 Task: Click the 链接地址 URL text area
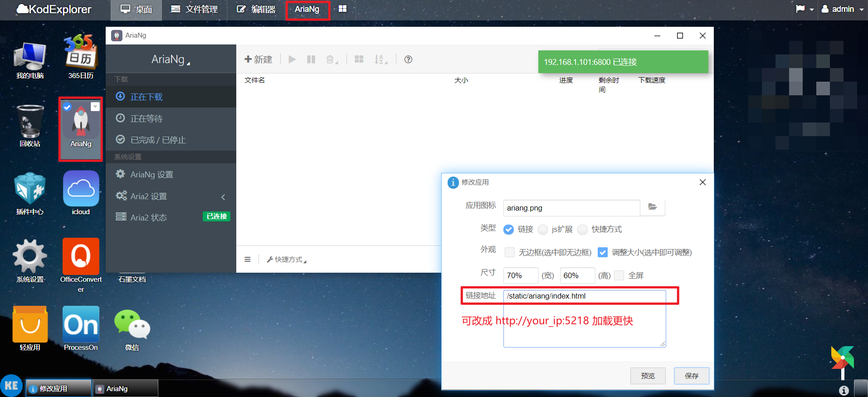(x=585, y=319)
